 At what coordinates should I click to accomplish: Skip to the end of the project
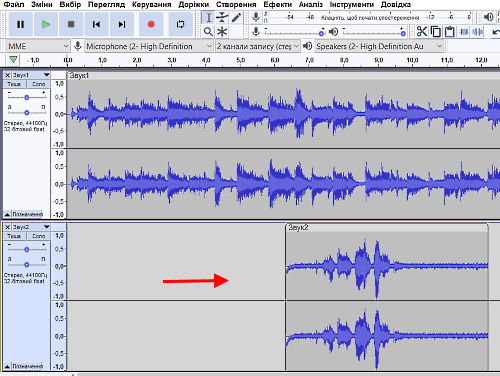[122, 24]
